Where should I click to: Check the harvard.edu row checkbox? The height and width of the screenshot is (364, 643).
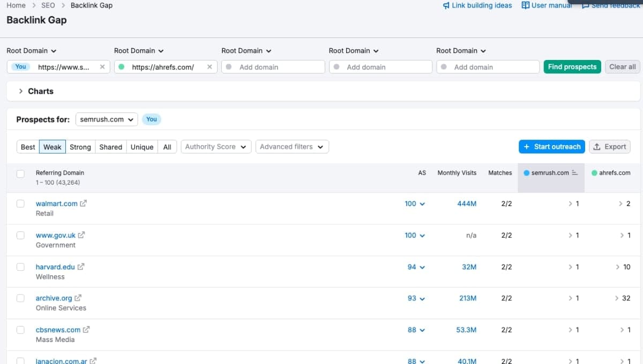tap(20, 267)
